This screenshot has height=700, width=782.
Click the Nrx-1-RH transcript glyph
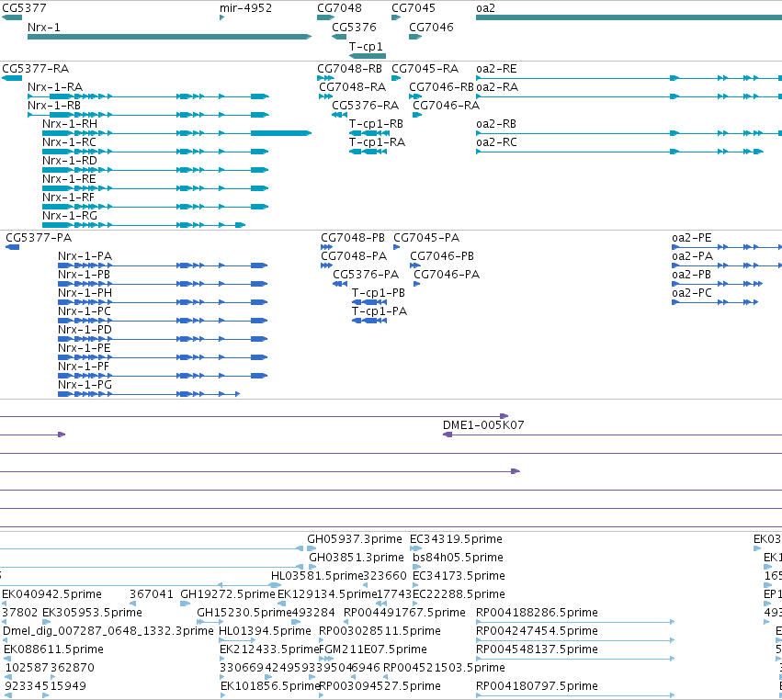pyautogui.click(x=177, y=133)
